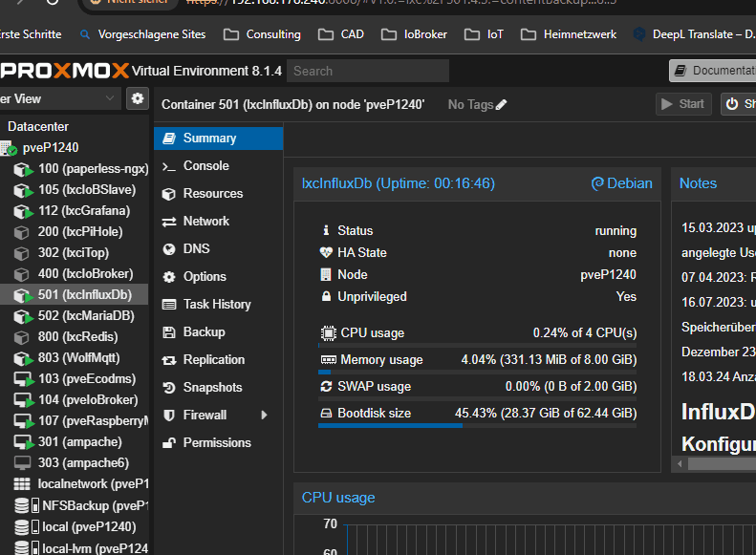Click the Vorgeschlagene Sites search icon
The width and height of the screenshot is (756, 555).
pyautogui.click(x=85, y=34)
